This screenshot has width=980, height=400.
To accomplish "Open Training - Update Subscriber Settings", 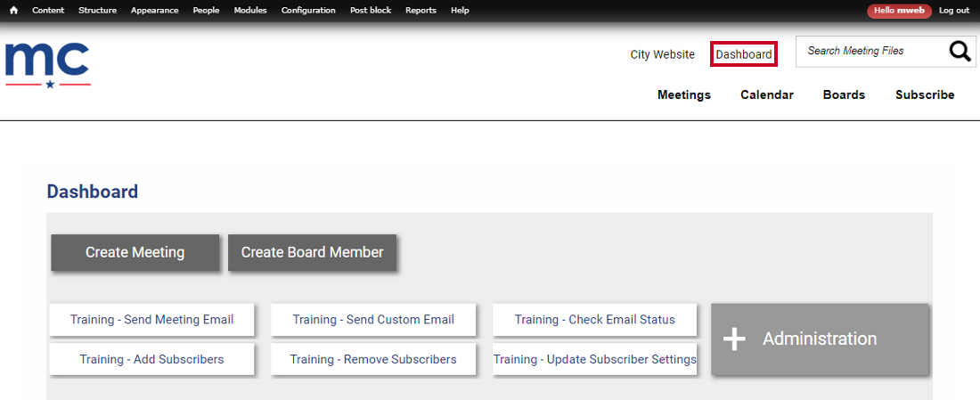I will click(x=594, y=359).
